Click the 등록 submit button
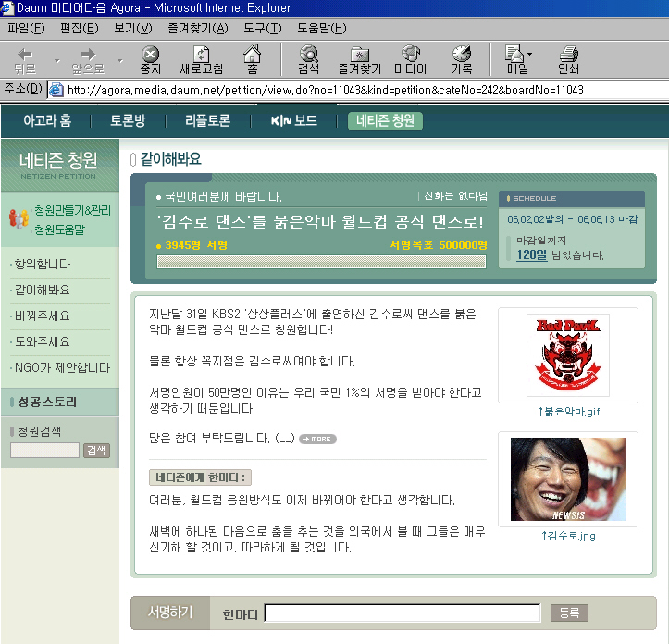This screenshot has width=669, height=644. [569, 613]
